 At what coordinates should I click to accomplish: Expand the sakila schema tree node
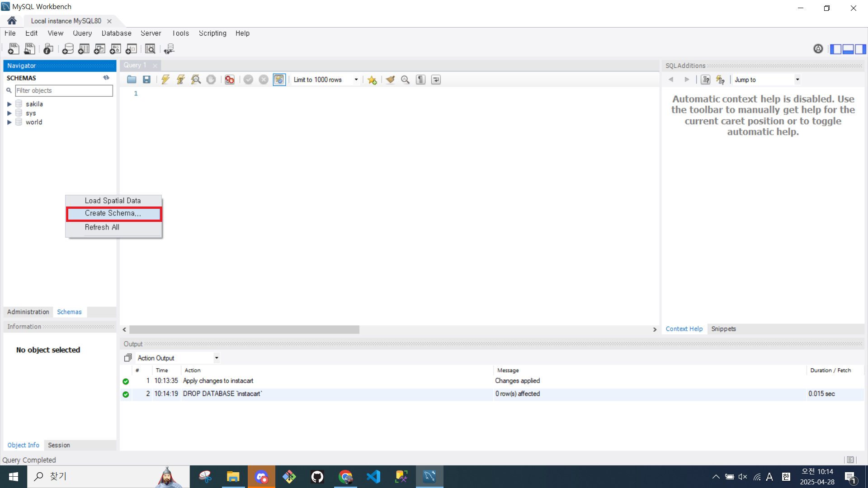9,104
